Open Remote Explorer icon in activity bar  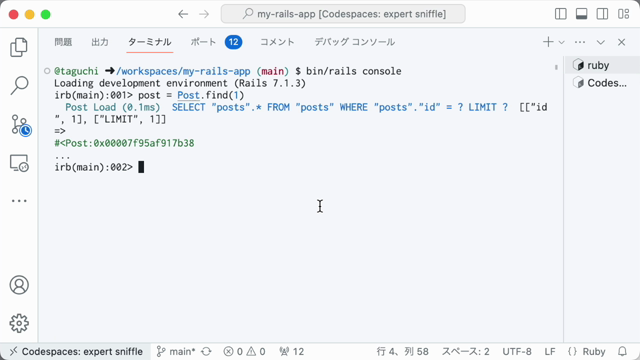click(19, 163)
